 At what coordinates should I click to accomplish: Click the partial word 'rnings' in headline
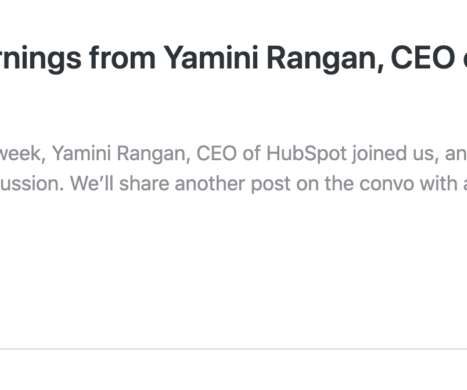(40, 60)
